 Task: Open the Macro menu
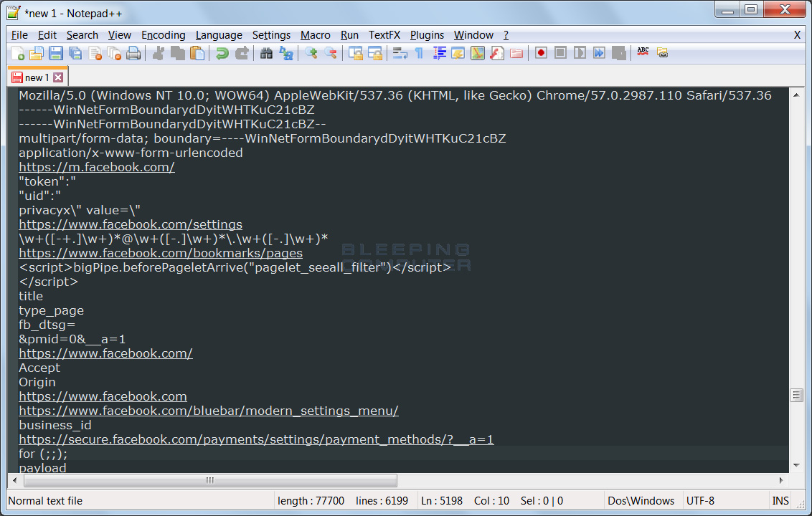coord(316,34)
